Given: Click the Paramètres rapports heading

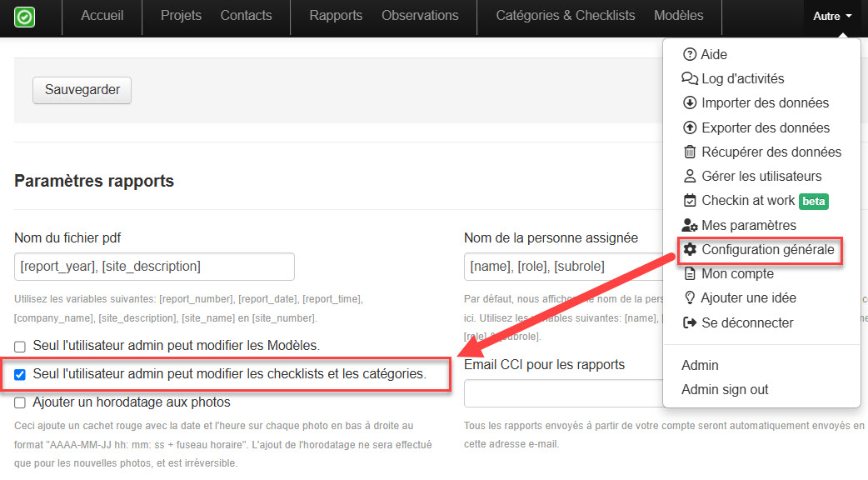Looking at the screenshot, I should coord(94,181).
